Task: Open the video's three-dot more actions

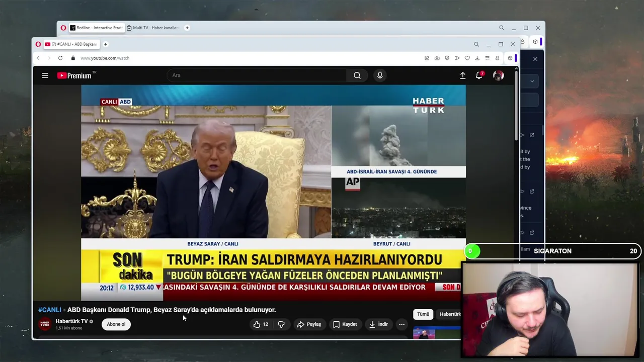Action: click(401, 324)
